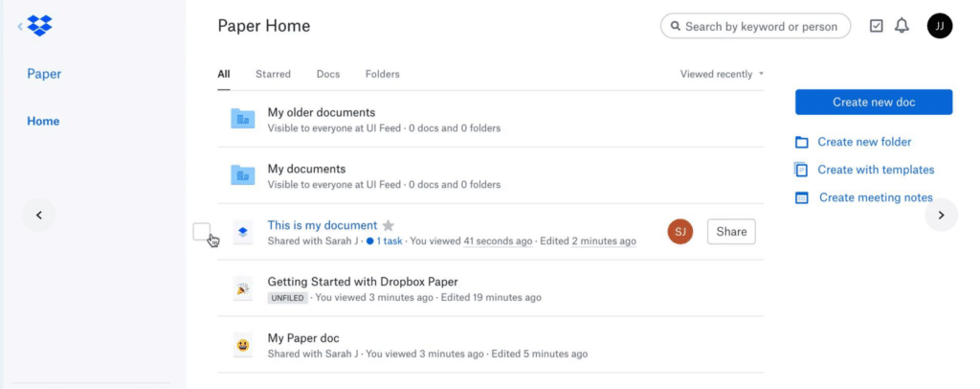Click the My documents folder icon

coord(242,175)
